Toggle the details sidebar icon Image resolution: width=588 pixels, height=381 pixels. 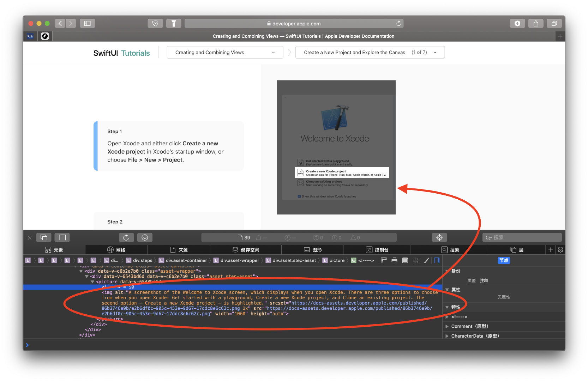(x=437, y=260)
